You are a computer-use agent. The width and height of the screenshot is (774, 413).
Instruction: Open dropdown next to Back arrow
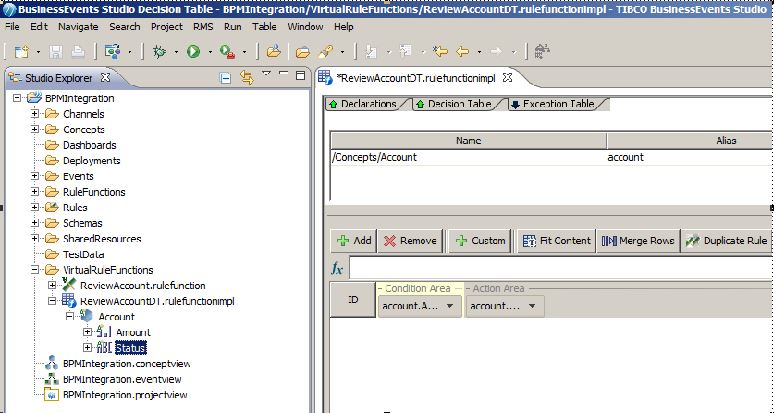coord(479,52)
